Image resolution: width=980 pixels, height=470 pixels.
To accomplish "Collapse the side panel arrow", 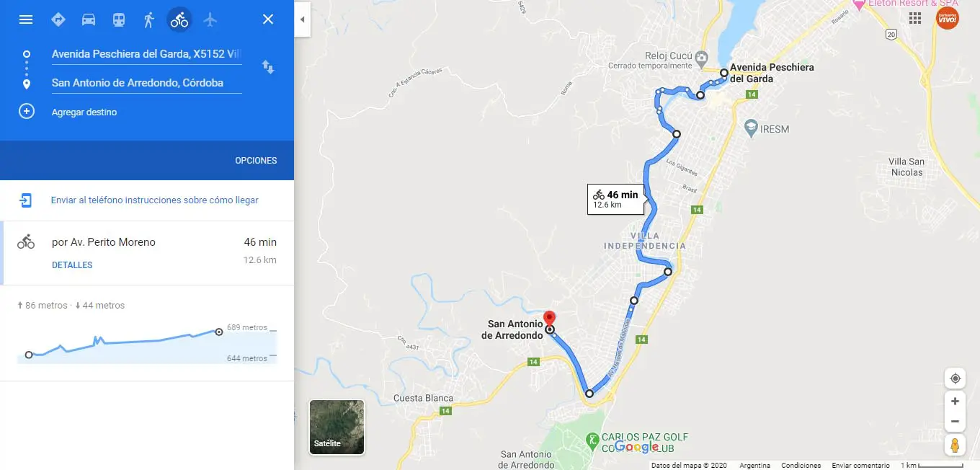I will point(302,19).
